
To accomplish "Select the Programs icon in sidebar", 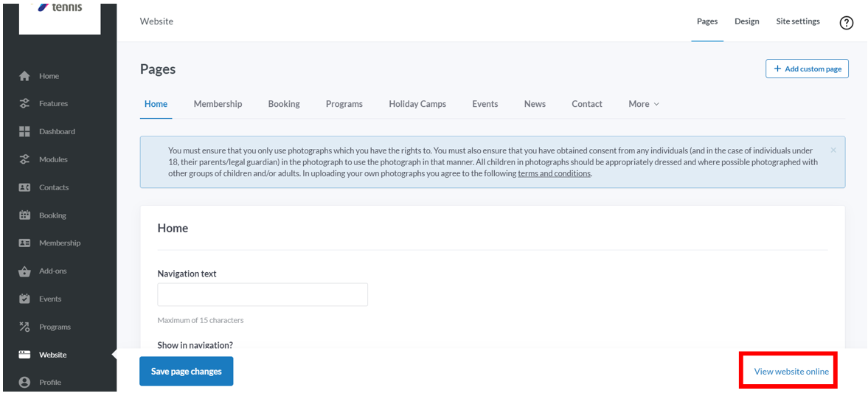I will pyautogui.click(x=24, y=327).
